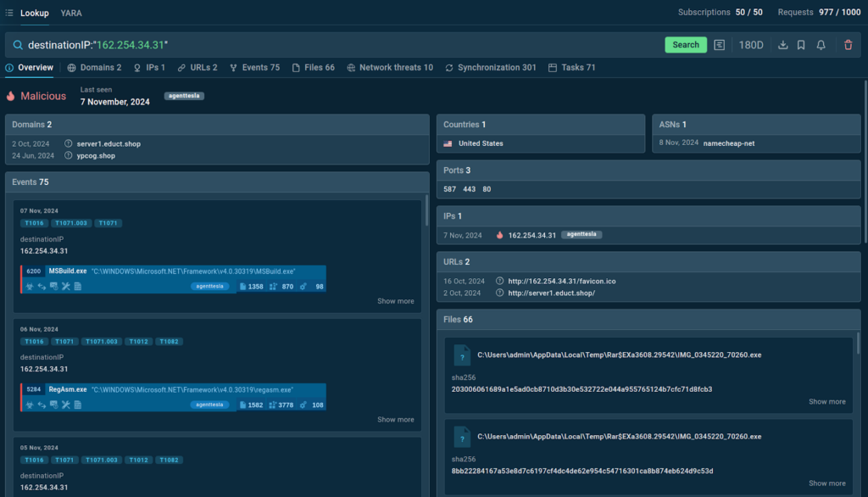Open the query editor icon beside Search
Image resolution: width=868 pixels, height=497 pixels.
coord(720,45)
